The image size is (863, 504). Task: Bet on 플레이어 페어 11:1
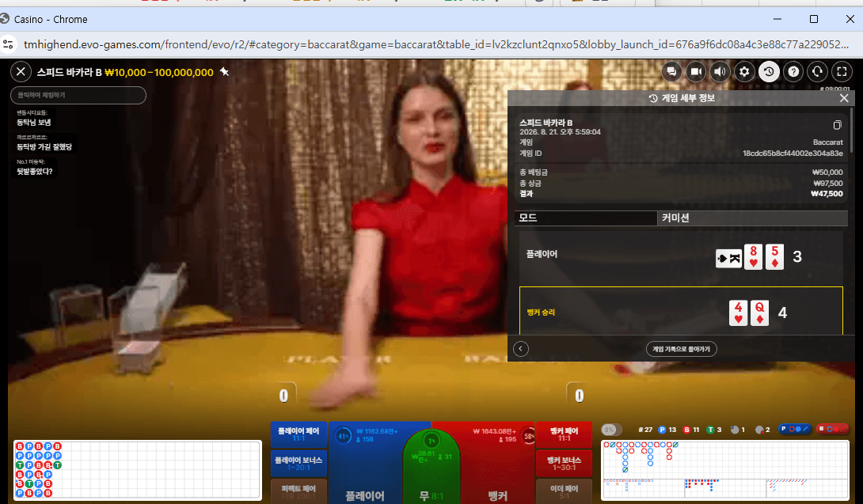pos(298,434)
